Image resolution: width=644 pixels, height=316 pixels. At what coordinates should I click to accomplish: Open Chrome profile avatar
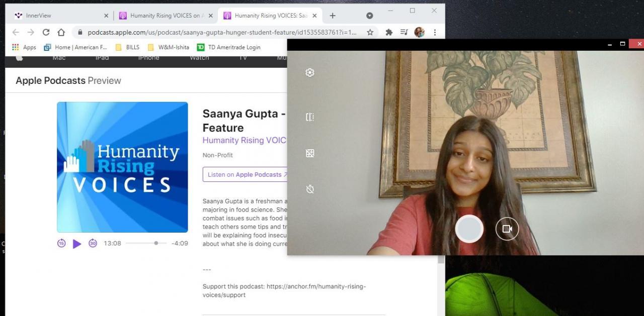click(x=419, y=32)
